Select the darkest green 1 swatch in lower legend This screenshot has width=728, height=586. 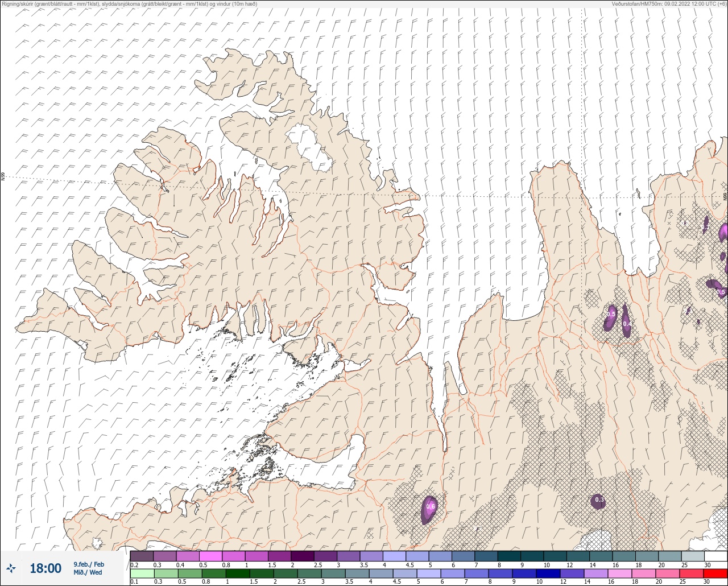(x=237, y=573)
